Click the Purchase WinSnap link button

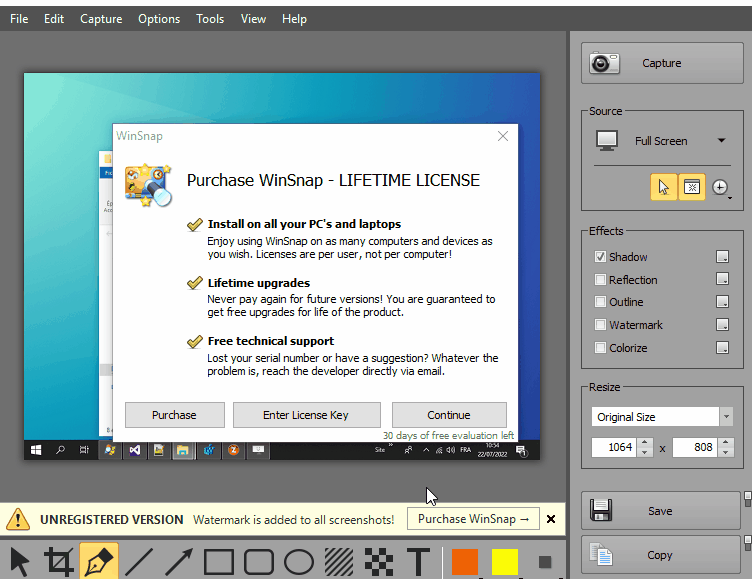pos(473,519)
